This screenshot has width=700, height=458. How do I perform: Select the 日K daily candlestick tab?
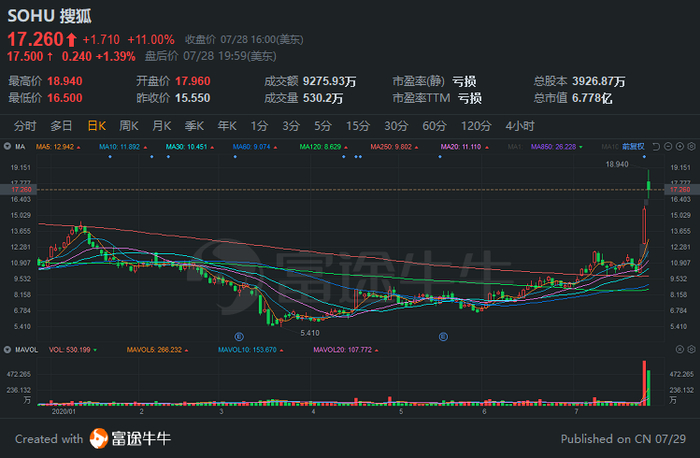pos(96,126)
